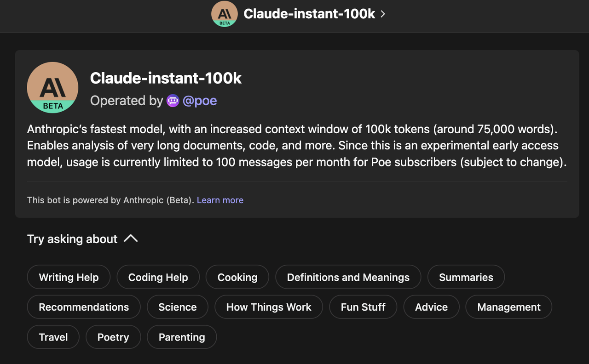Viewport: 589px width, 364px height.
Task: Select the Writing Help suggestion chip
Action: tap(69, 277)
